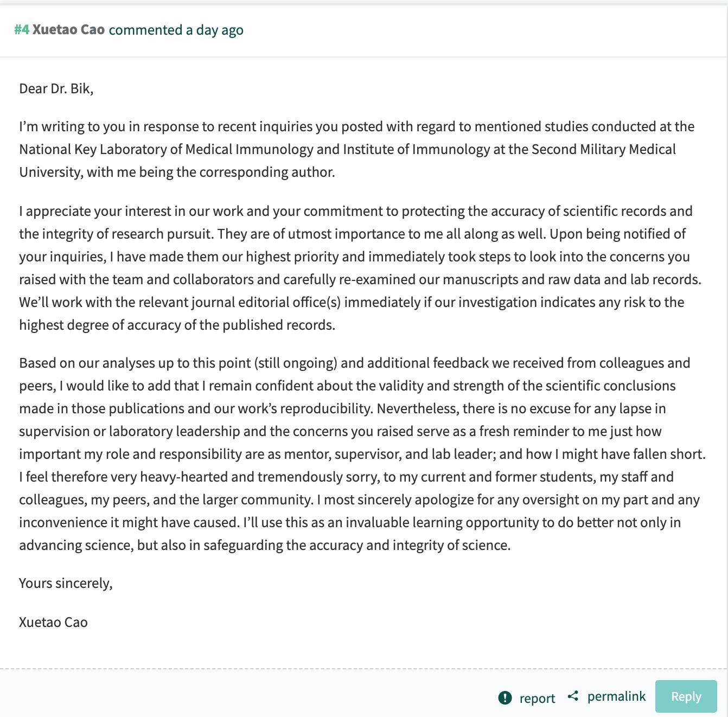Open the permalink text link
Screen dimensions: 728x717
click(616, 696)
